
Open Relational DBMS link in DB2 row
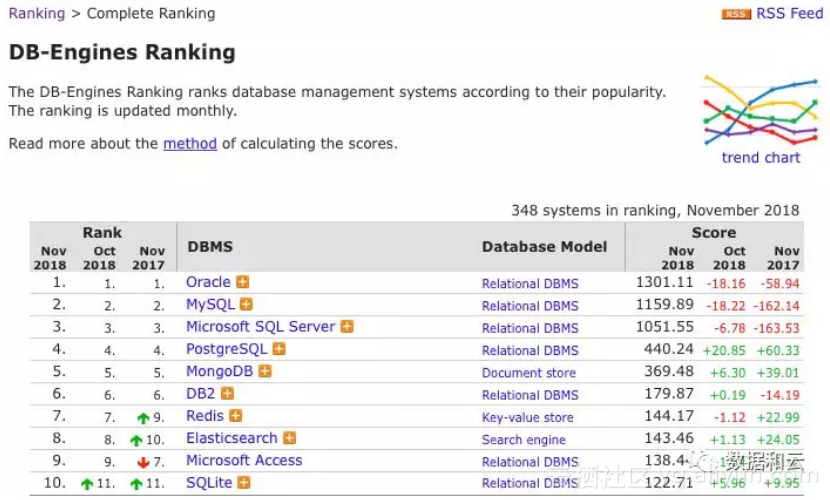[530, 395]
